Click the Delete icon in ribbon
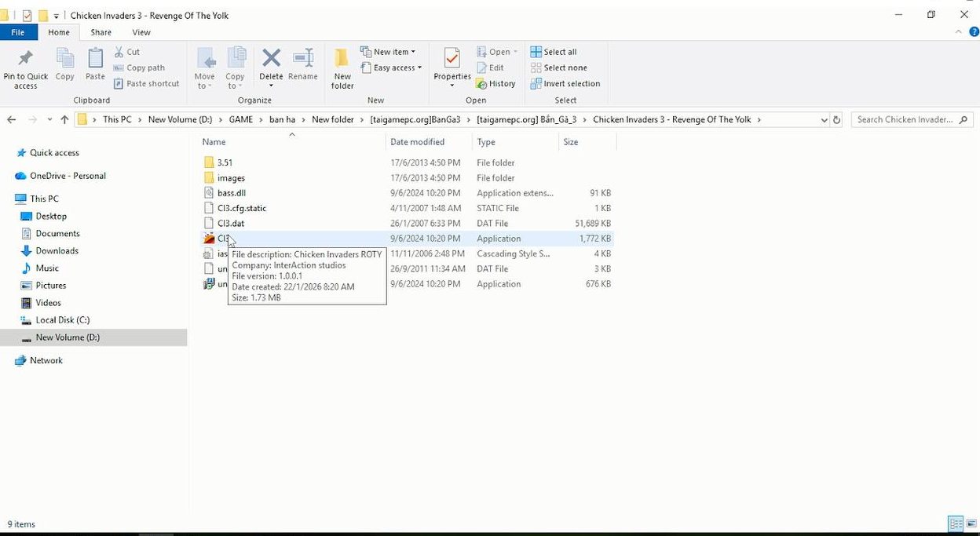 [x=271, y=60]
